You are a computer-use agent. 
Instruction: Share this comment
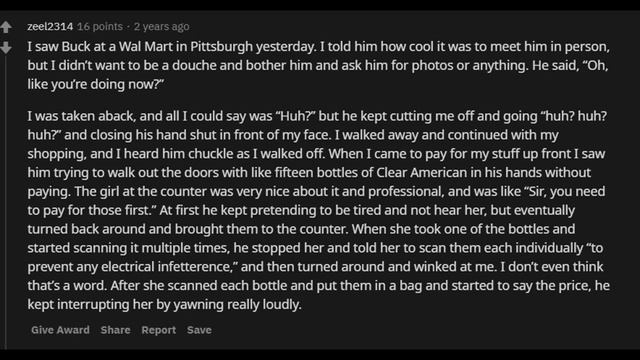pyautogui.click(x=116, y=330)
